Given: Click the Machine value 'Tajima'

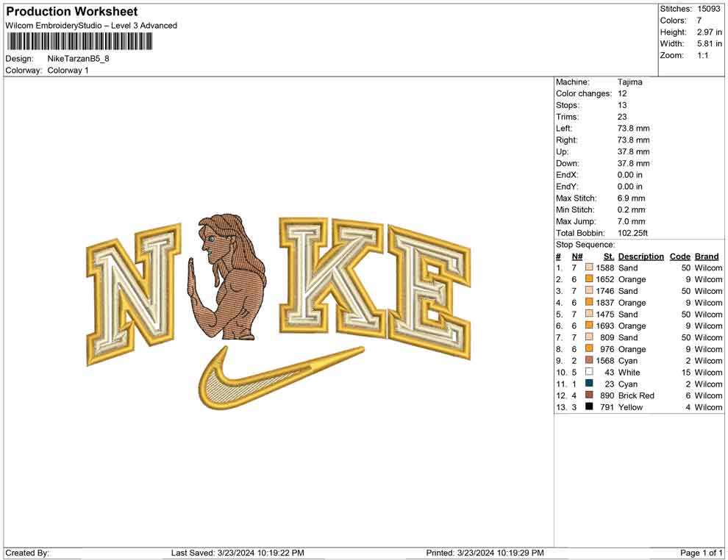Looking at the screenshot, I should 630,82.
